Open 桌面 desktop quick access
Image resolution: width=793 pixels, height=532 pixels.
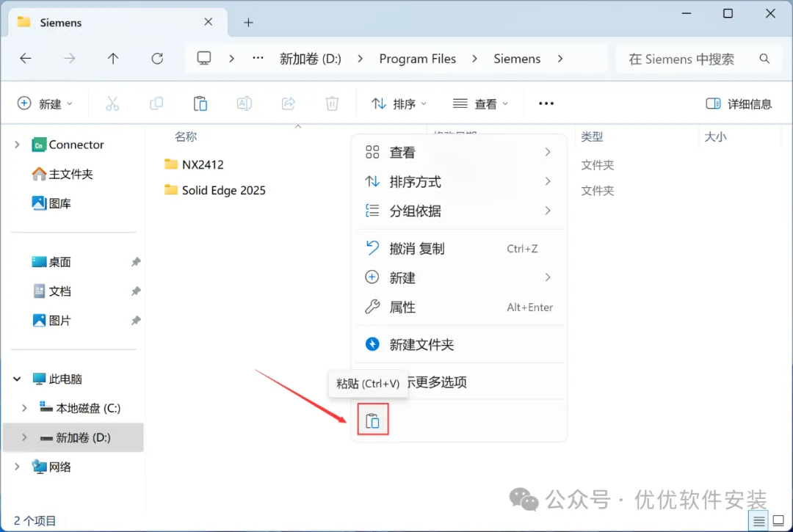coord(51,262)
